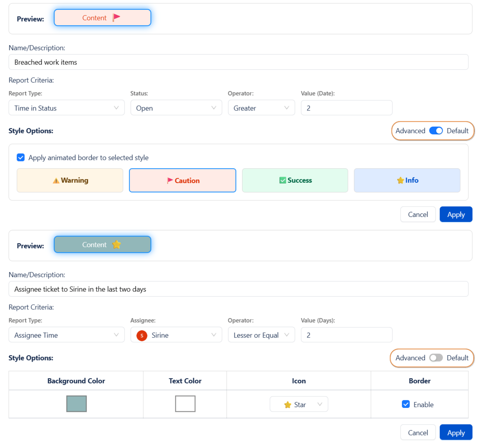Open the teal Background Color swatch
Screen dimensions: 481x448
point(76,404)
